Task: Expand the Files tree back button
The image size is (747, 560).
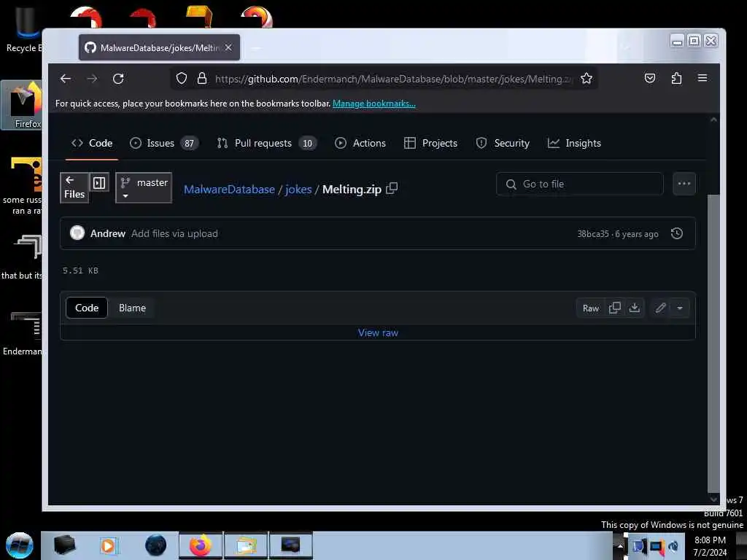Action: tap(74, 187)
